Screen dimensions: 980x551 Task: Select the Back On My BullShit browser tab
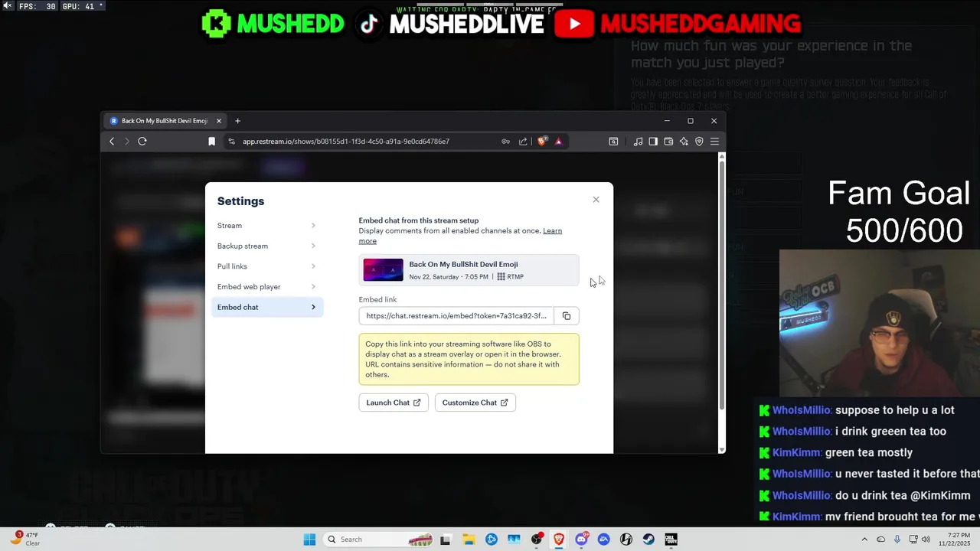(x=165, y=121)
